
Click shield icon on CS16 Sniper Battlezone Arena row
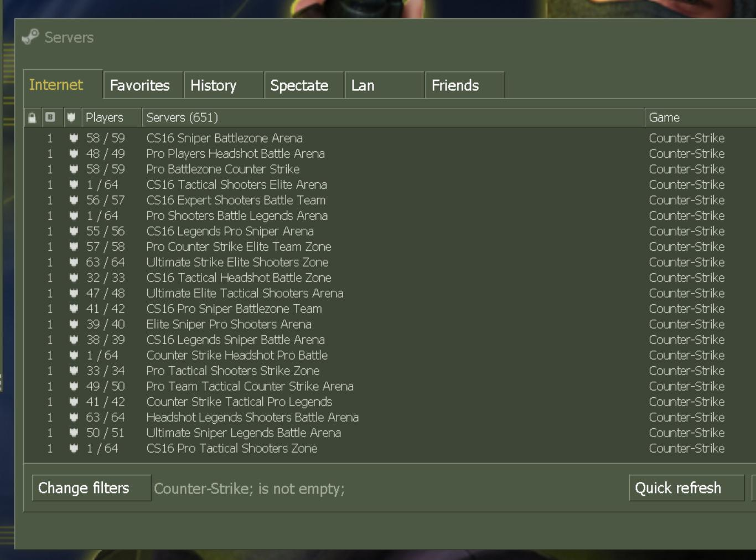pyautogui.click(x=73, y=138)
